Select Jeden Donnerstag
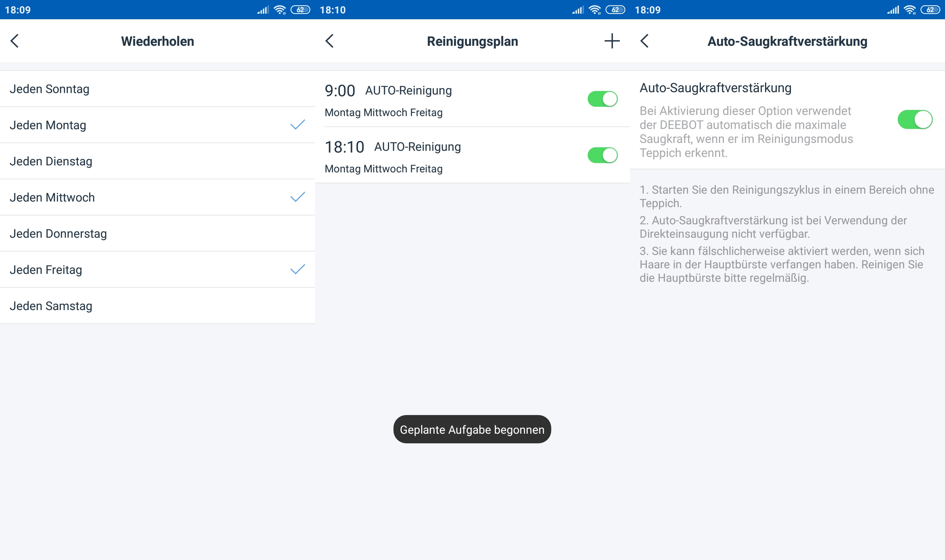 point(157,234)
